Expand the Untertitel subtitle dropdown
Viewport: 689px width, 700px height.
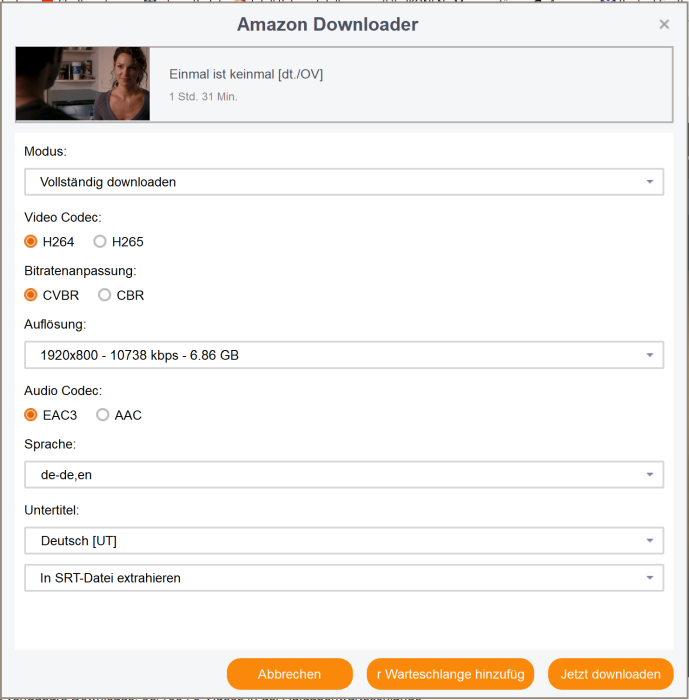point(343,541)
